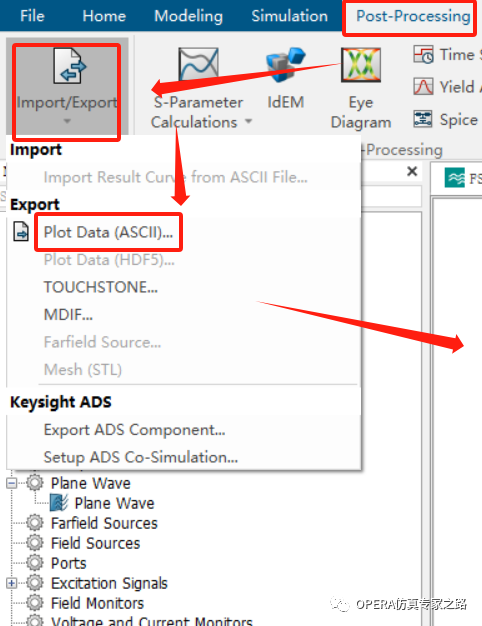Image resolution: width=482 pixels, height=626 pixels.
Task: Switch to the Post-Processing ribbon tab
Action: pyautogui.click(x=413, y=16)
